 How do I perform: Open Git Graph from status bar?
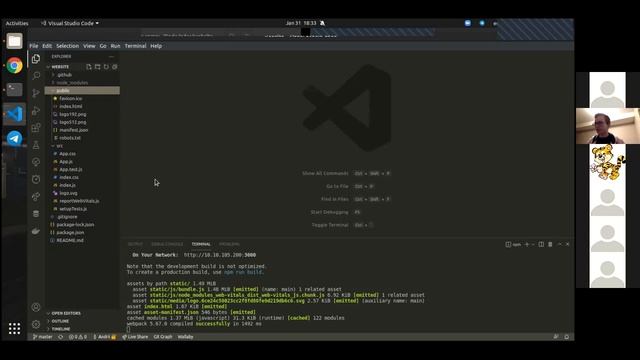point(163,337)
